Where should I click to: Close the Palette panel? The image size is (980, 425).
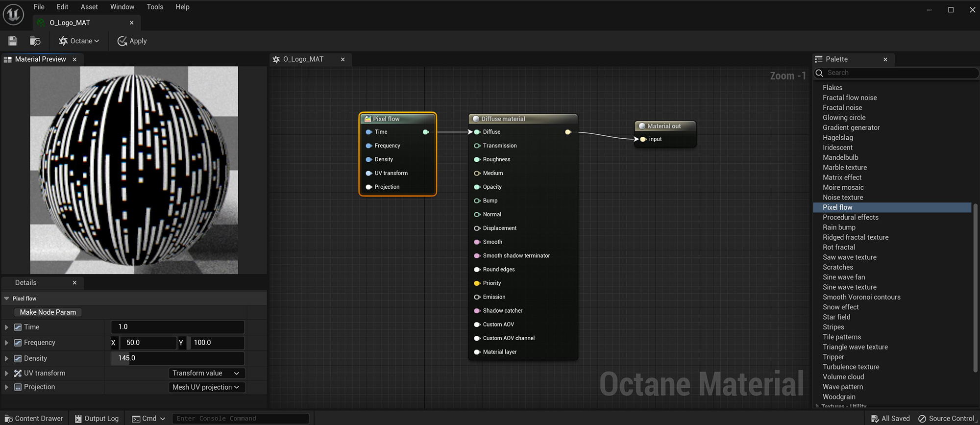point(885,59)
